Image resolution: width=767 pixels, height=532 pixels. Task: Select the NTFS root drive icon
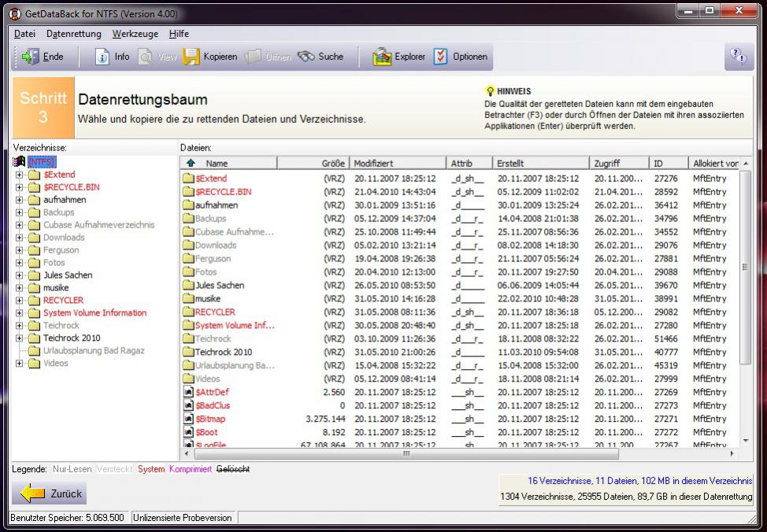19,162
